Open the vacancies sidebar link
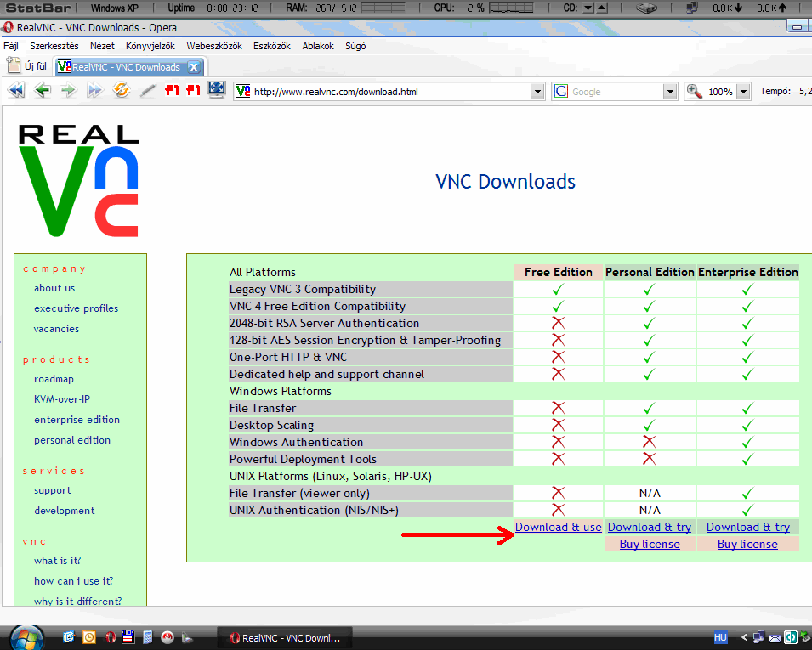The height and width of the screenshot is (650, 812). pyautogui.click(x=56, y=329)
